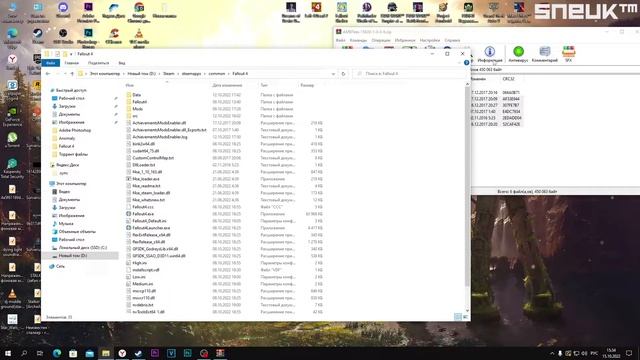Go up one folder level in Explorer
This screenshot has height=360, width=640.
(72, 74)
